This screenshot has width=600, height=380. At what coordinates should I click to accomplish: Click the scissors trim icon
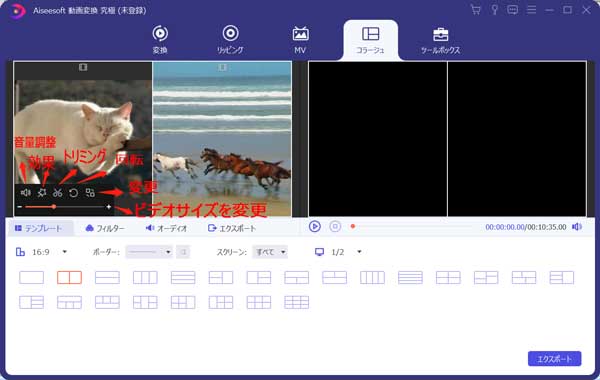pyautogui.click(x=57, y=192)
